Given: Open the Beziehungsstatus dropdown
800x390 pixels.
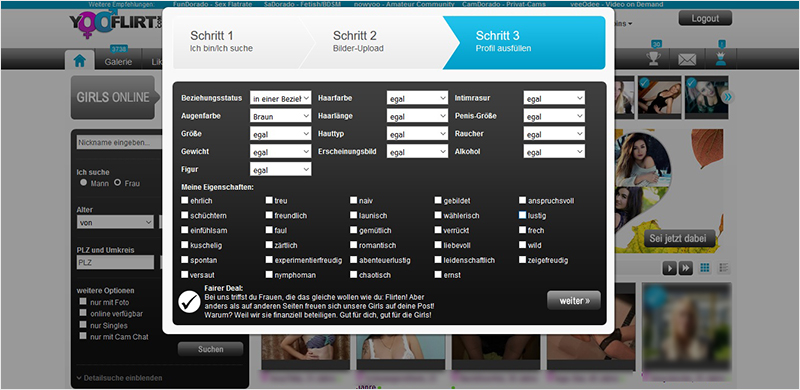Looking at the screenshot, I should point(280,98).
